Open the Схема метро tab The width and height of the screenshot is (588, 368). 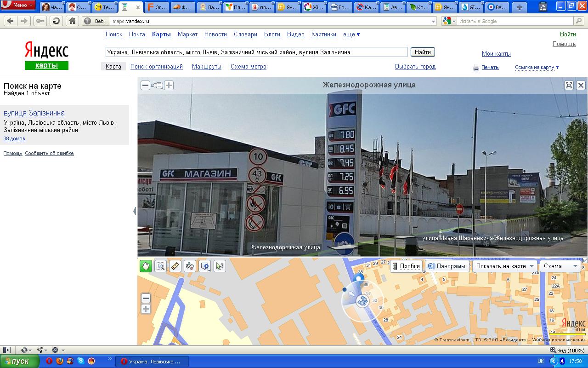249,67
